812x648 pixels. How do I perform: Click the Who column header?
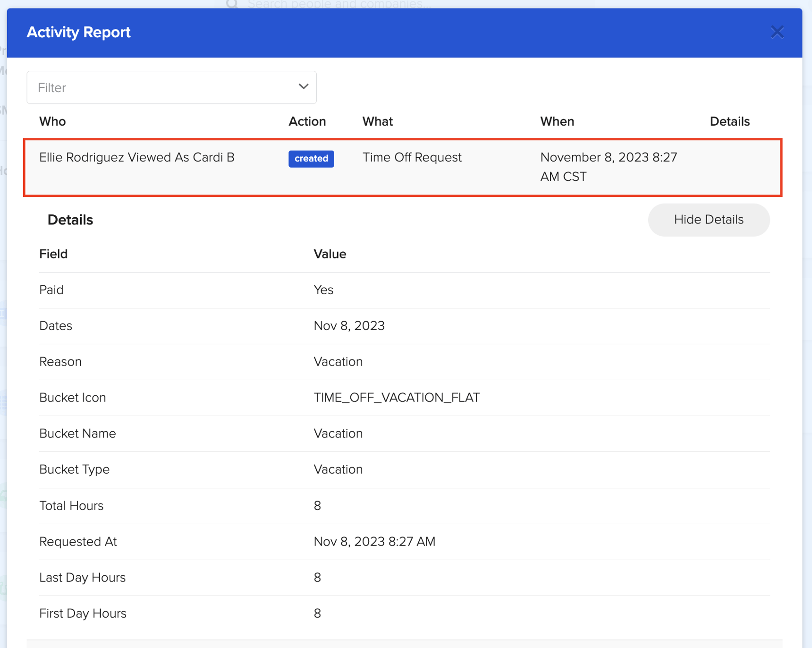point(52,121)
